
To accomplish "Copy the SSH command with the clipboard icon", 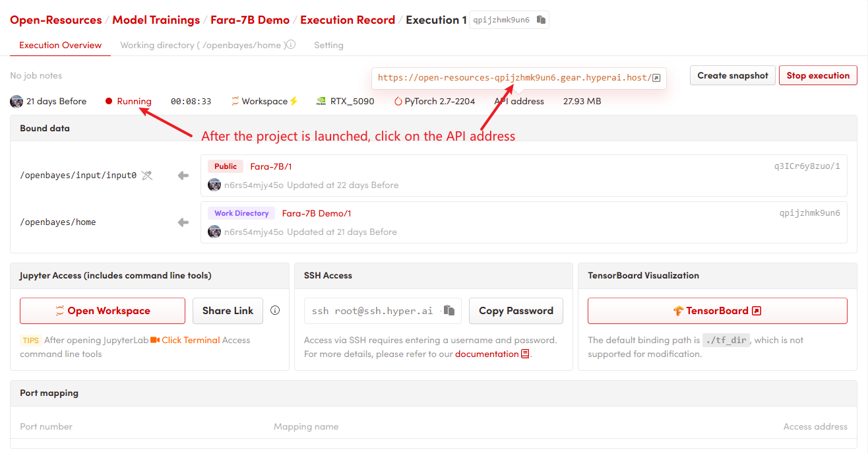I will pos(449,310).
